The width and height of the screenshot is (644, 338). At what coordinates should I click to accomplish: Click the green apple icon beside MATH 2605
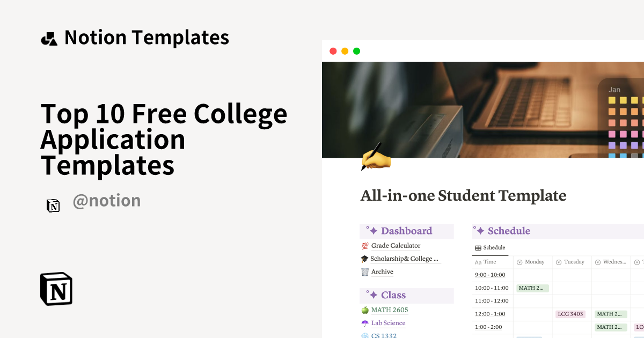tap(365, 310)
